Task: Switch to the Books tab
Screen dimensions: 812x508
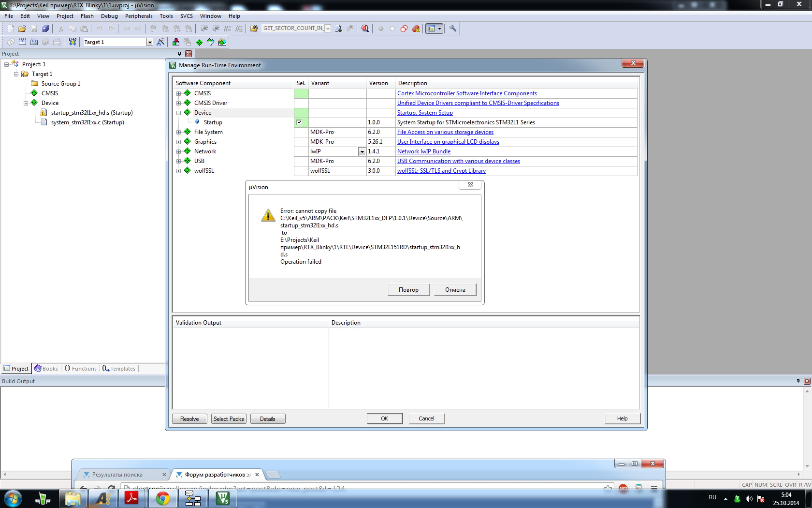Action: coord(46,369)
